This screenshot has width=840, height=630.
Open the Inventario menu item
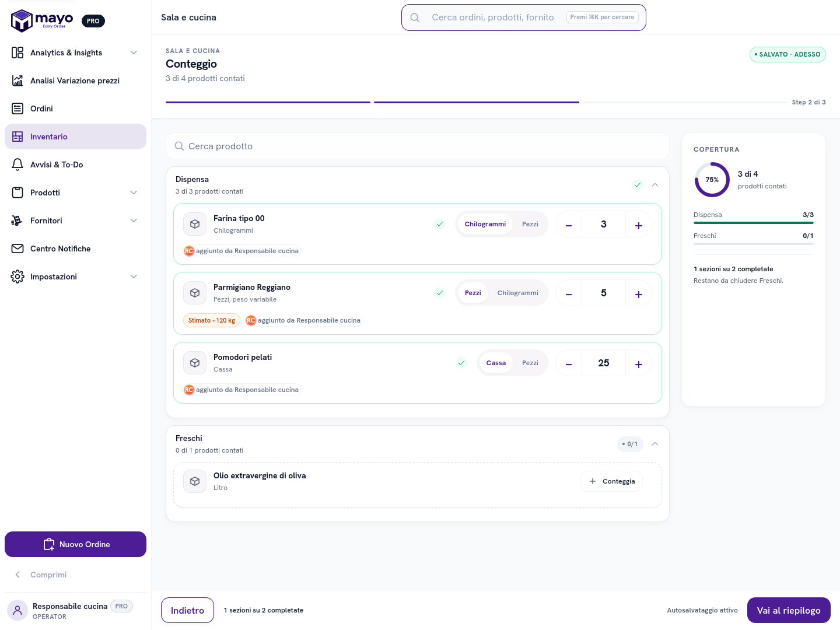[x=75, y=136]
